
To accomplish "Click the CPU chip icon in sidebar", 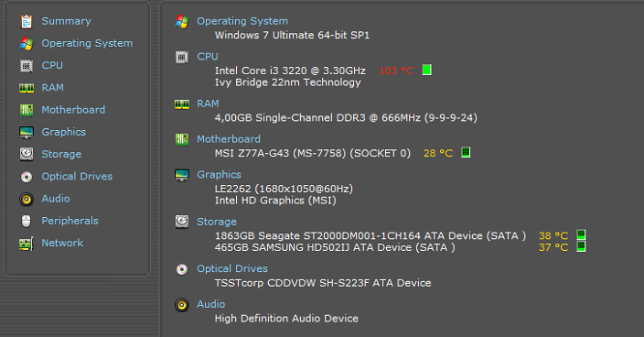I will coord(27,65).
